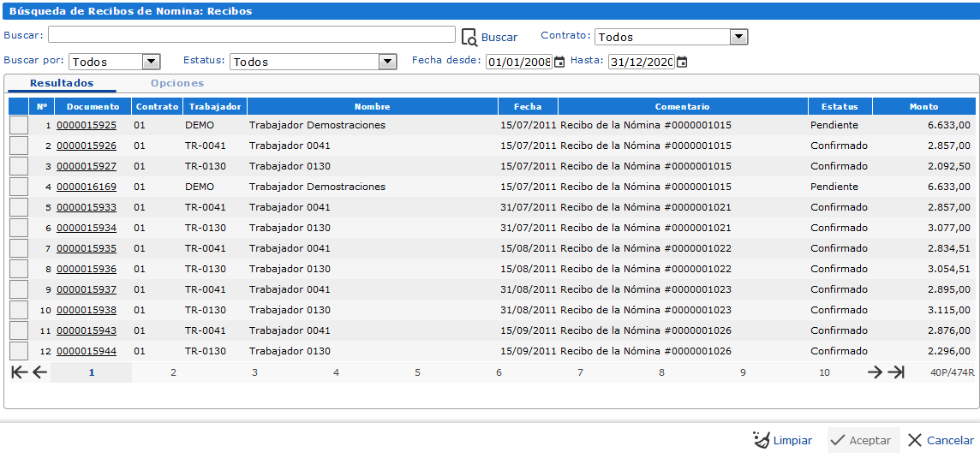Click the Limpiar broom icon
980x458 pixels.
click(x=762, y=441)
